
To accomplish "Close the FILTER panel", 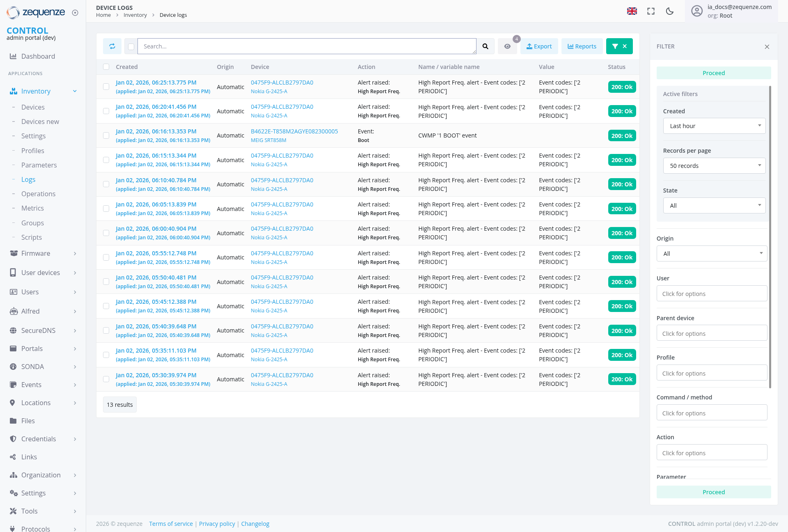I will pos(767,47).
